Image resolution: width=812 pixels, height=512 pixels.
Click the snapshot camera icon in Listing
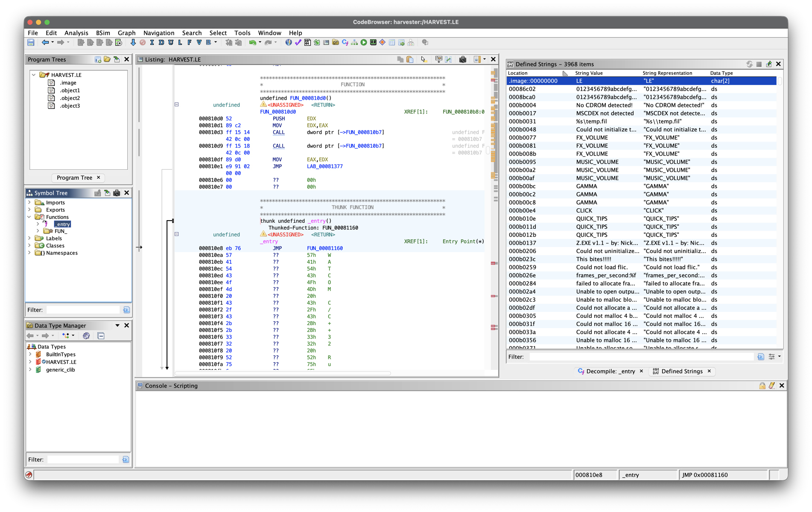point(462,59)
